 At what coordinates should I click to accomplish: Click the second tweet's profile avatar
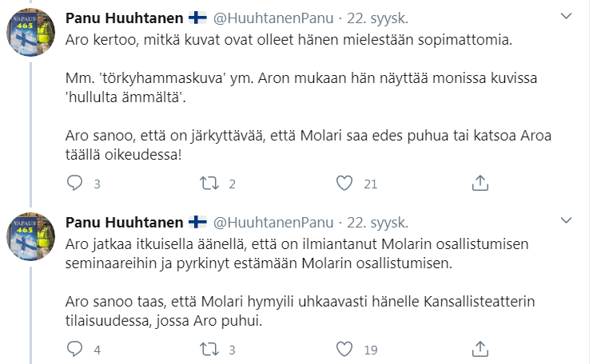pyautogui.click(x=31, y=237)
